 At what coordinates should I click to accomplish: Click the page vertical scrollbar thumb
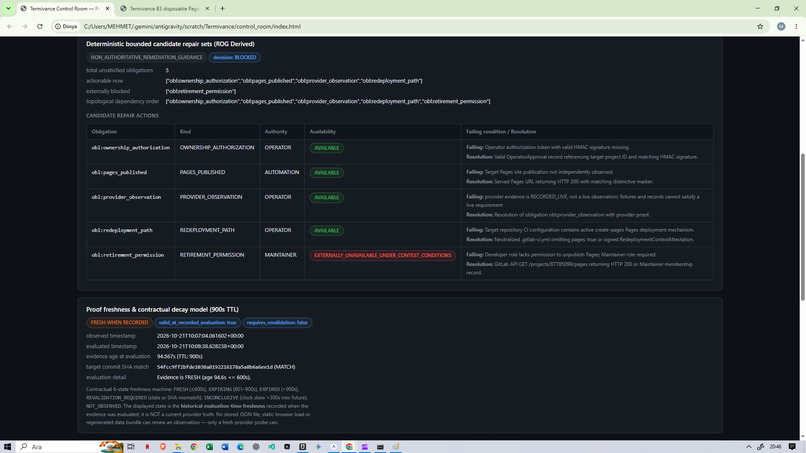pyautogui.click(x=802, y=227)
